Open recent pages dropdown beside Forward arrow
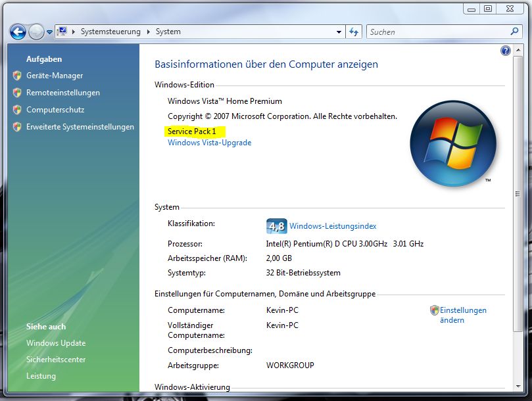This screenshot has height=401, width=532. pos(49,32)
